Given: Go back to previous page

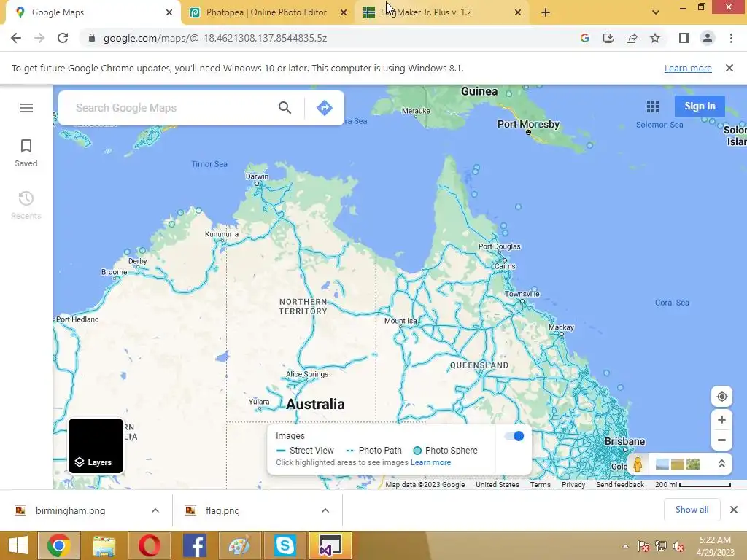Looking at the screenshot, I should 16,38.
